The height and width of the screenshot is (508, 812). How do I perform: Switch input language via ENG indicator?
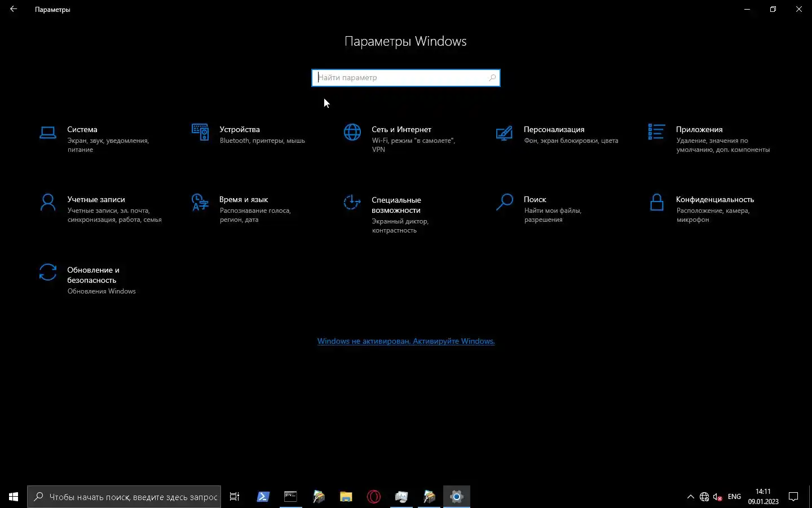734,497
